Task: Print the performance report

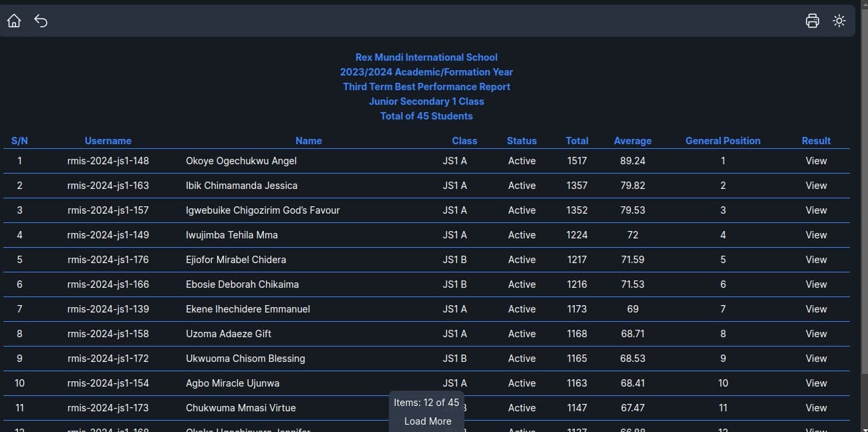Action: (x=813, y=21)
